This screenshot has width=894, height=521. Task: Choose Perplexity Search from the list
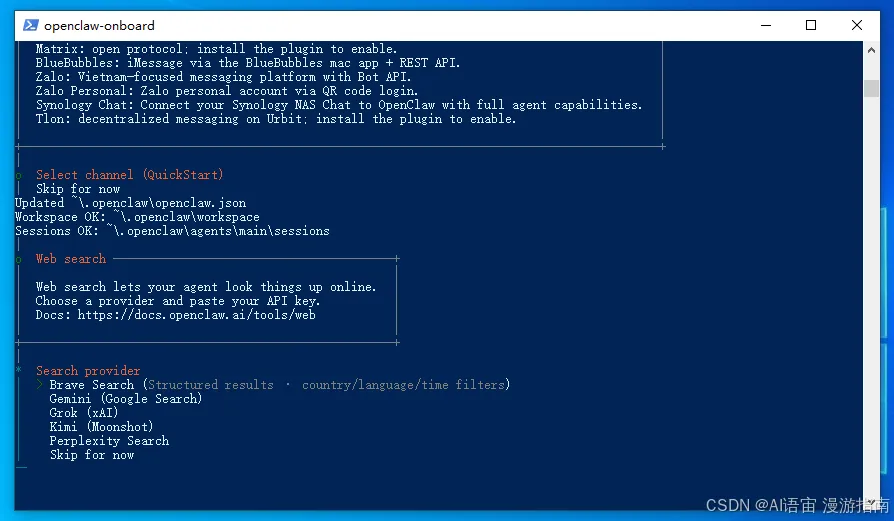109,441
